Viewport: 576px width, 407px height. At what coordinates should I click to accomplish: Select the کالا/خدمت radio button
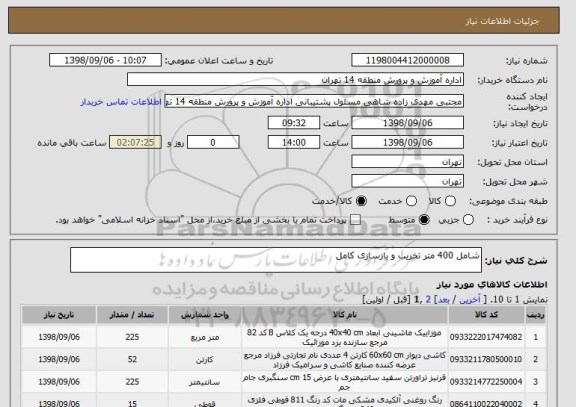361,201
